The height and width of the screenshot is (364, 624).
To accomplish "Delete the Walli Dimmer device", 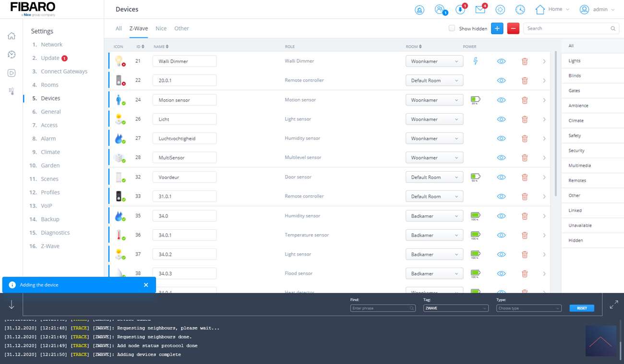I will [525, 61].
